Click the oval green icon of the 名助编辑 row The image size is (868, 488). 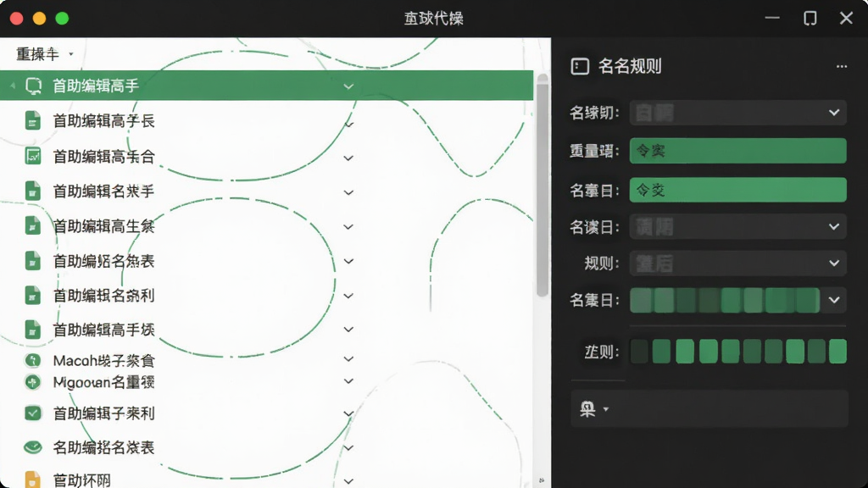coord(33,447)
